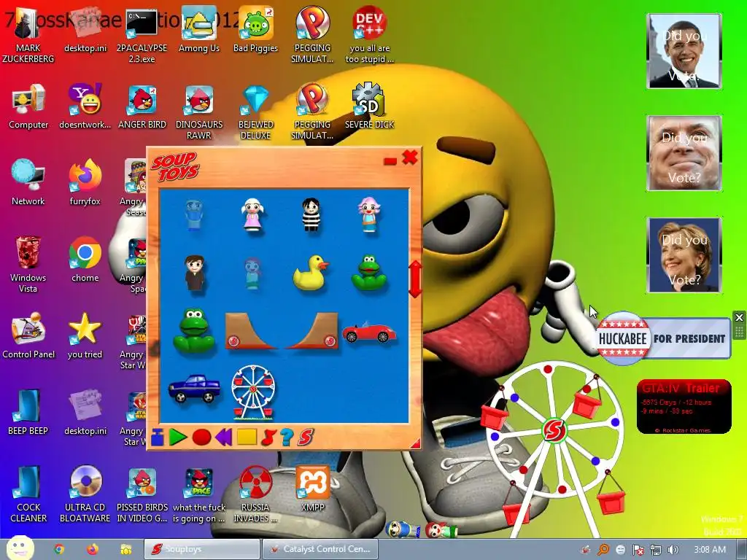
Task: Select the pink-haired clown doll toy
Action: tap(368, 215)
